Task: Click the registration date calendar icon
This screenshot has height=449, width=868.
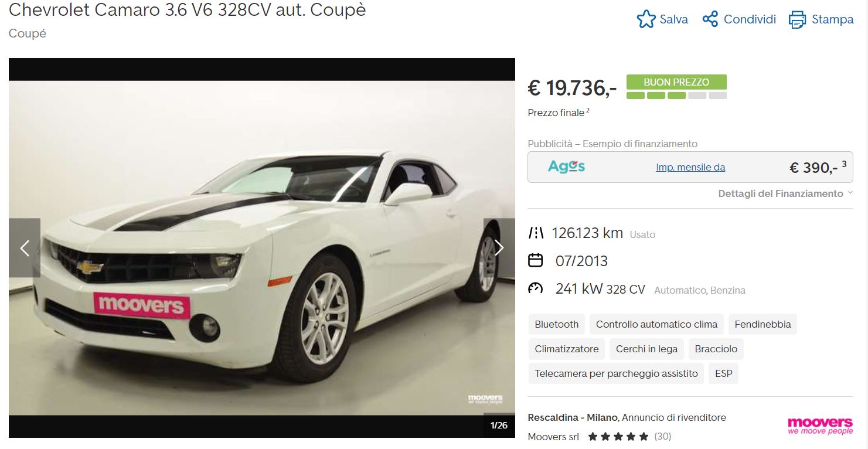Action: point(536,260)
